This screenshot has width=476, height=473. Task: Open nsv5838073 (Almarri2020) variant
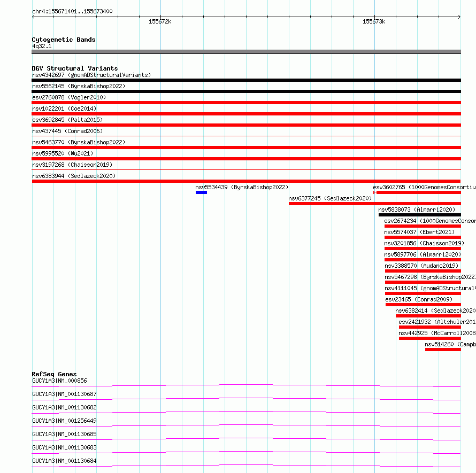pyautogui.click(x=417, y=210)
